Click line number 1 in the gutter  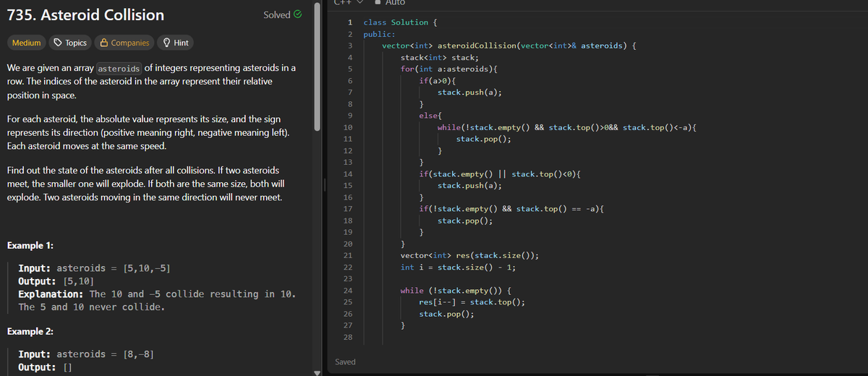349,22
